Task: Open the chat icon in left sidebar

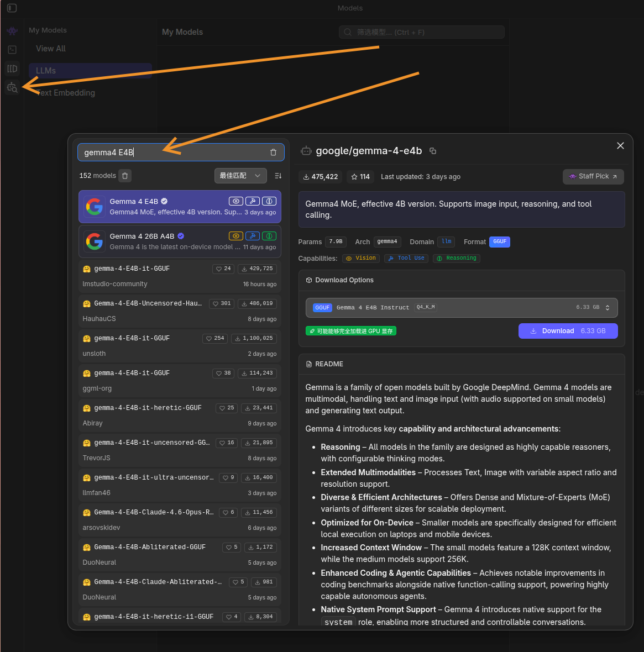Action: (x=12, y=31)
